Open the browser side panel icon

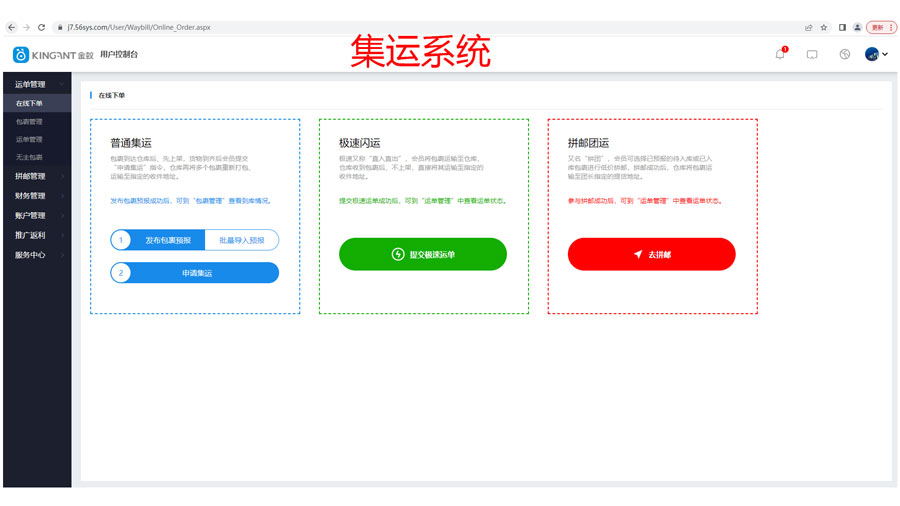tap(842, 27)
